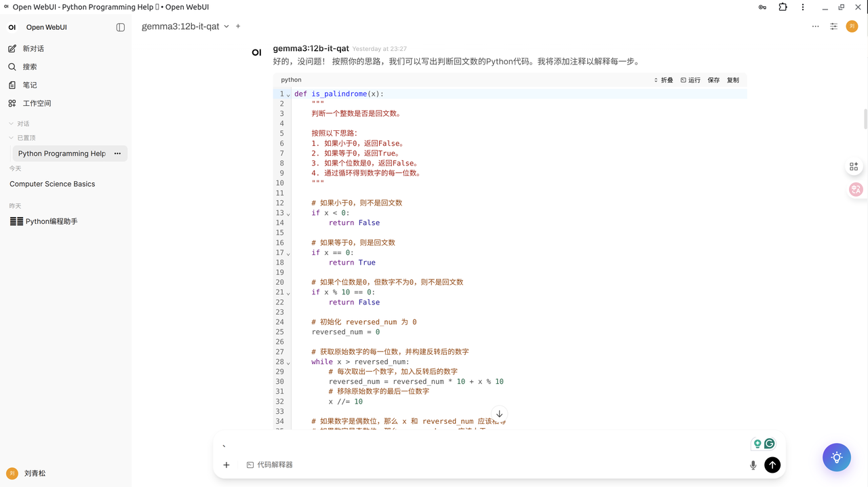Toggle the sidebar collapse icon
The image size is (868, 487).
point(121,27)
